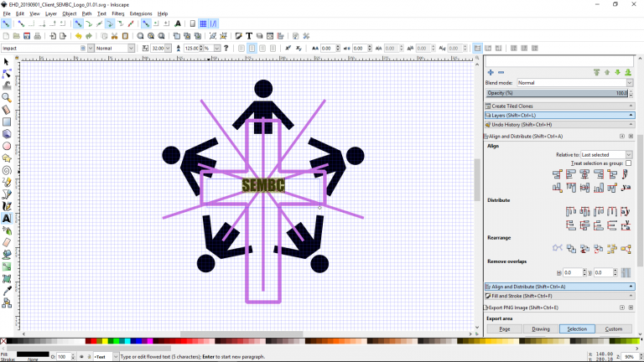644x362 pixels.
Task: Toggle superscript text button
Action: click(x=288, y=49)
